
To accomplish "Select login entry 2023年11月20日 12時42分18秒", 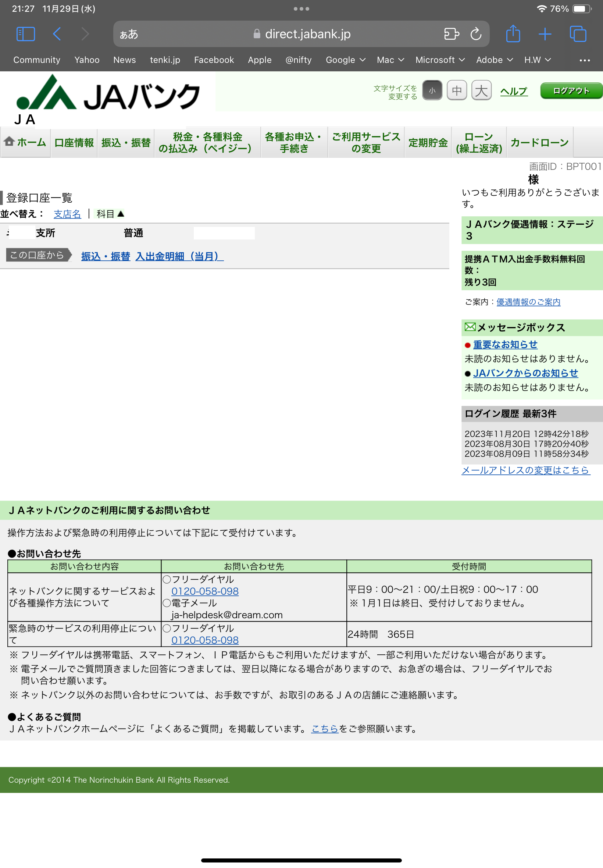I will pos(526,434).
